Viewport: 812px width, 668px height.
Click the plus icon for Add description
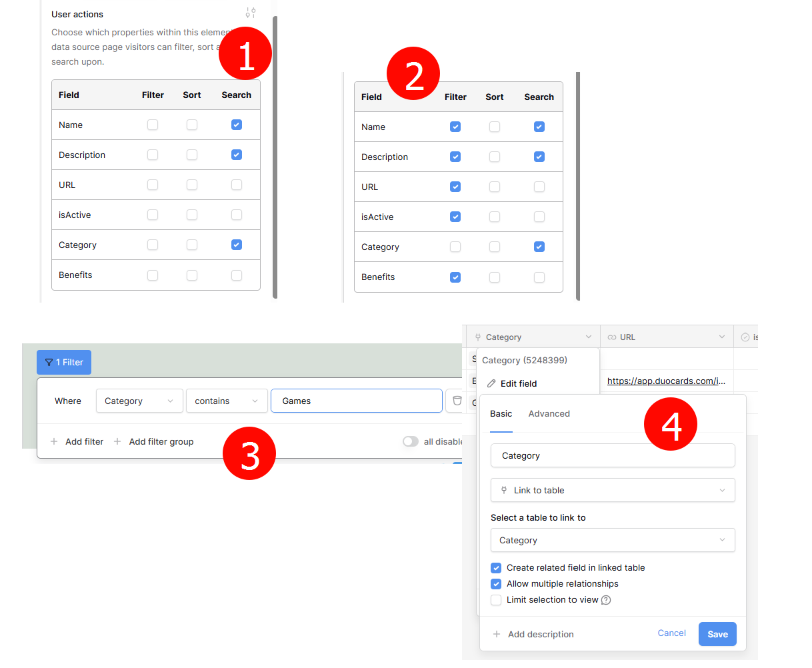click(497, 635)
